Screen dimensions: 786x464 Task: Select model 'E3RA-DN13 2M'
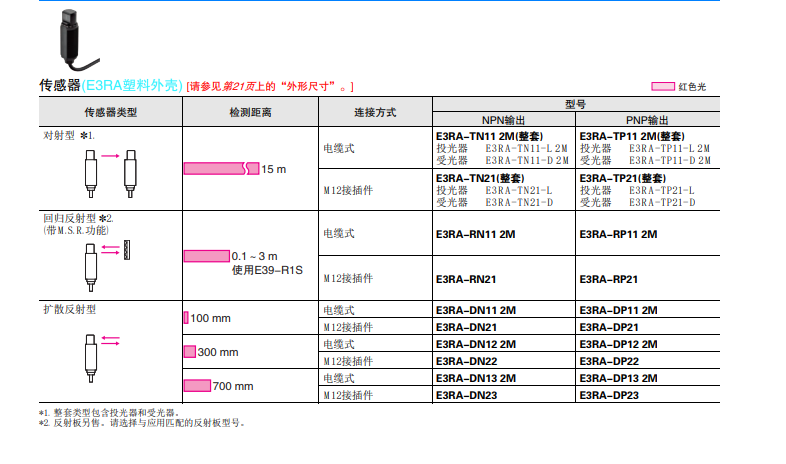pos(476,378)
